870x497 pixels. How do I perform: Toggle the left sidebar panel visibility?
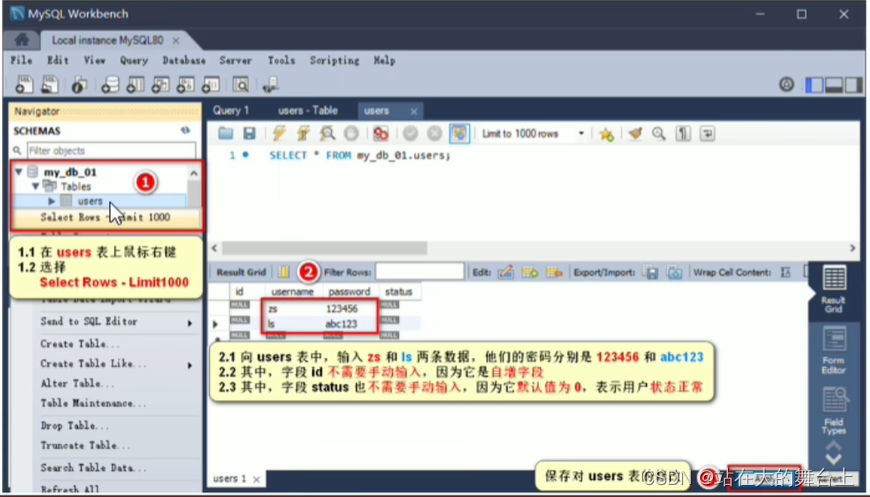click(815, 84)
